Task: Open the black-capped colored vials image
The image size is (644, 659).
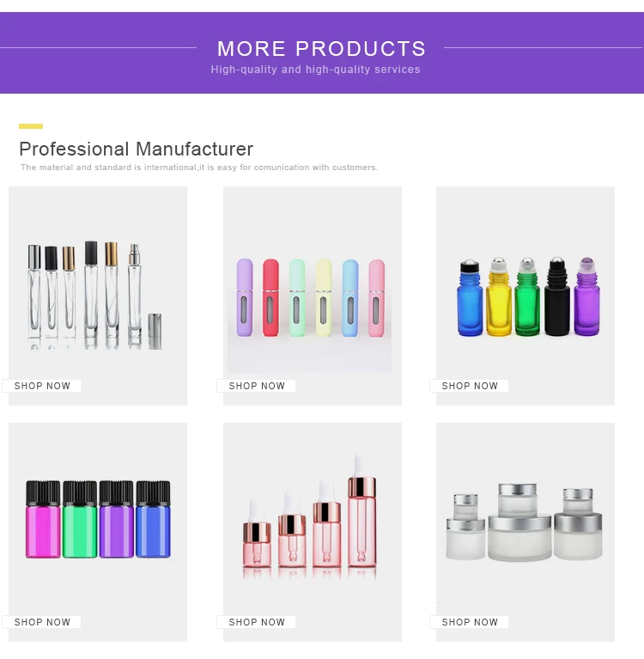Action: tap(98, 532)
